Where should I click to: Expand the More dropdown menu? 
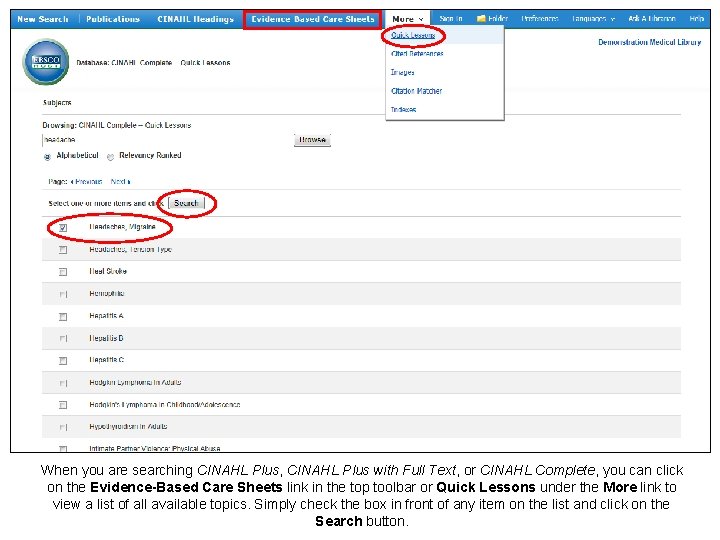point(408,19)
